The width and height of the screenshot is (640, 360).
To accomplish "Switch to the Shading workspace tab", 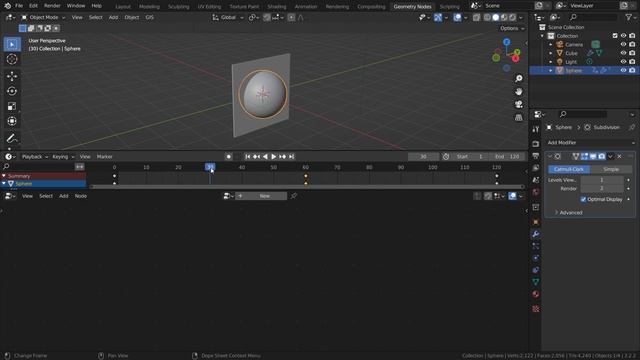I will click(277, 7).
